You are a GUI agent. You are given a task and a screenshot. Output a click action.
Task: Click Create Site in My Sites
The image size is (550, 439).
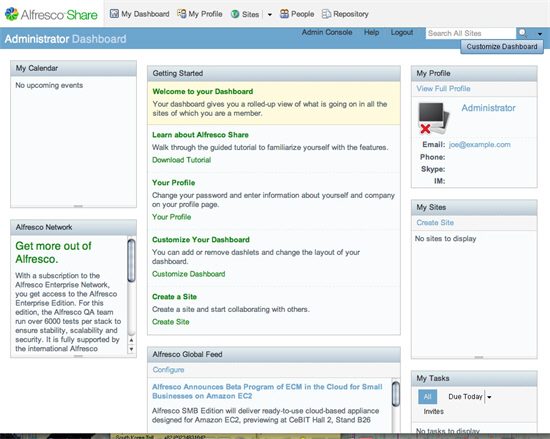435,222
